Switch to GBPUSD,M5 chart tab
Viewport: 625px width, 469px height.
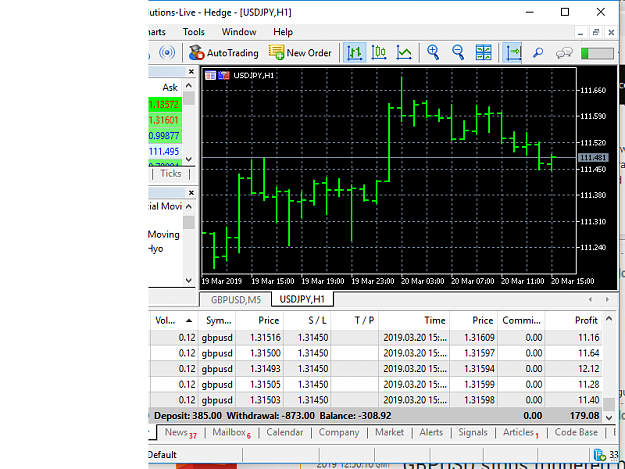(x=236, y=300)
